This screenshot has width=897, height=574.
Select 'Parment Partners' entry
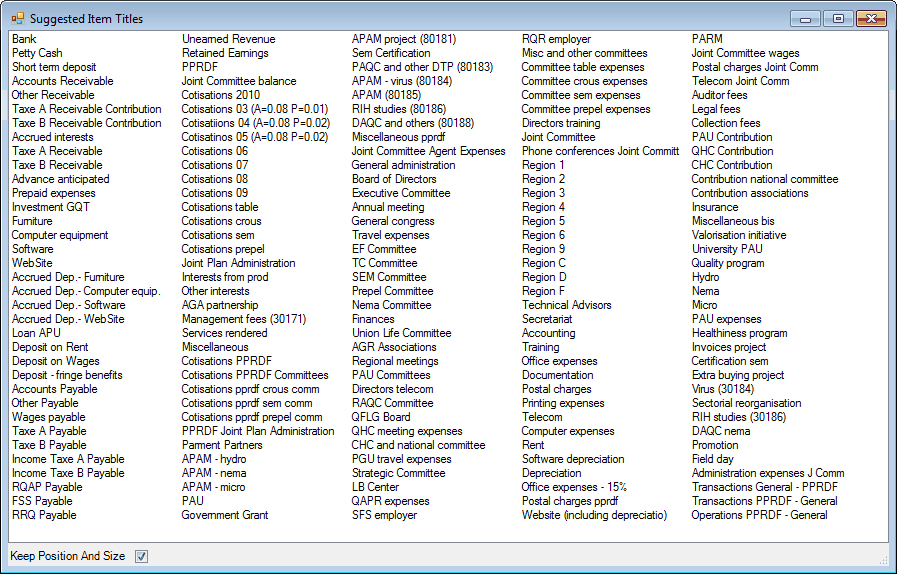(x=223, y=445)
